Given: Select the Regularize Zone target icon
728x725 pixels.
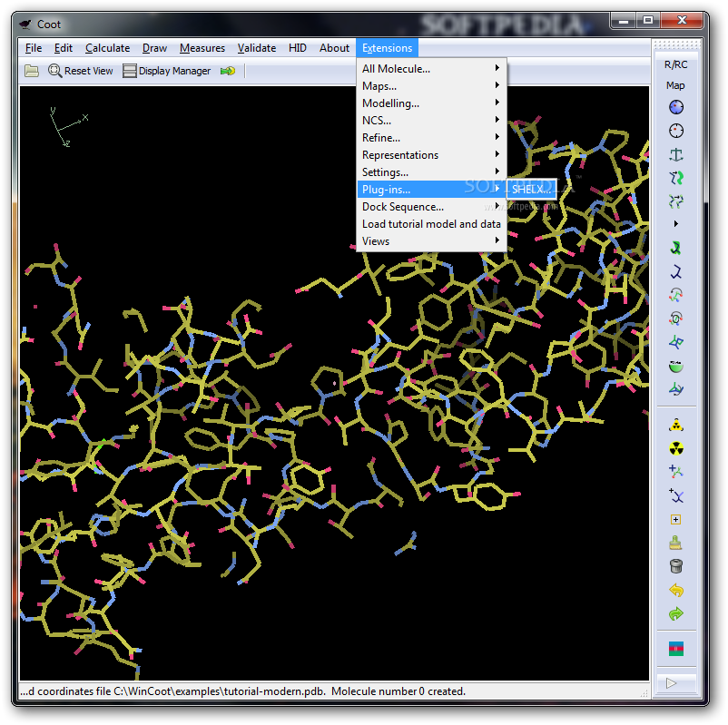Looking at the screenshot, I should point(676,131).
